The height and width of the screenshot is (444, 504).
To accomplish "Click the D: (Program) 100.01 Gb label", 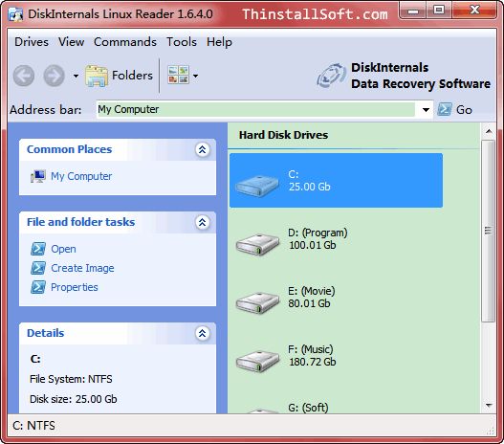I will click(318, 239).
